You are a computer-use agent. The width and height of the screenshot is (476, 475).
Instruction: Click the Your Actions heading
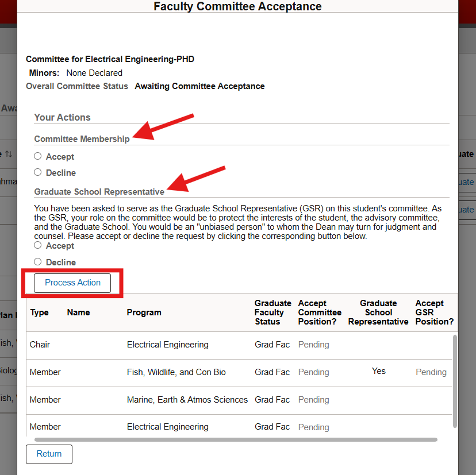tap(62, 117)
